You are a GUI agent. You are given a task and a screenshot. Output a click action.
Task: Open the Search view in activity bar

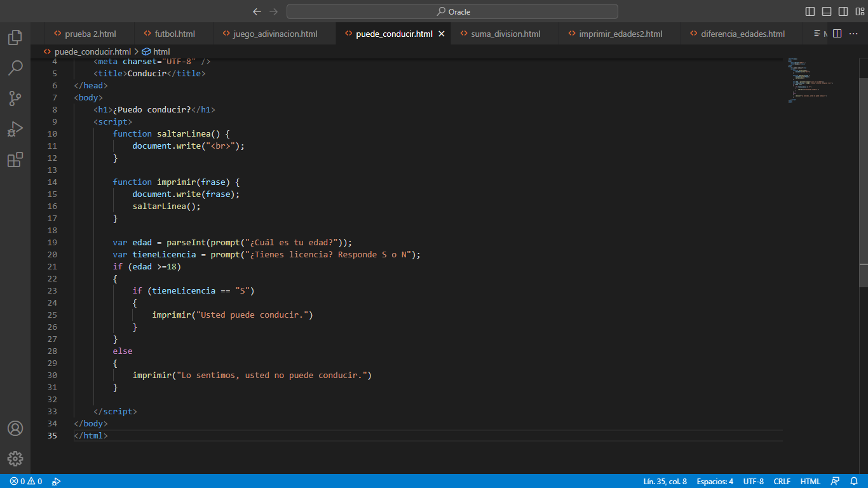(15, 68)
